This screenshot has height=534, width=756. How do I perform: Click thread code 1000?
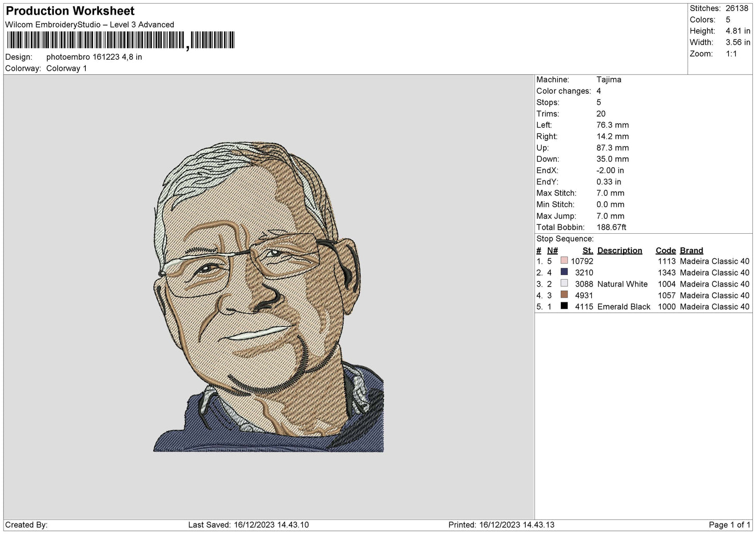click(667, 307)
